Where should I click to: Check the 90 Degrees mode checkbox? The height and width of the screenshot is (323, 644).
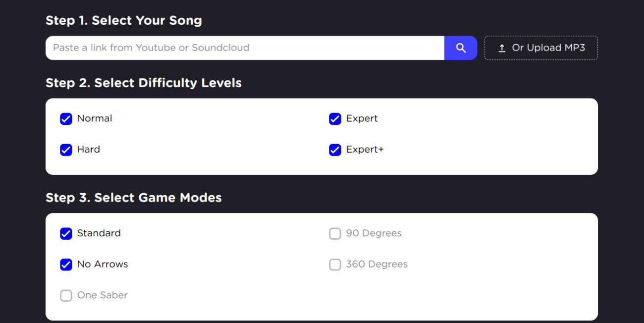[335, 234]
